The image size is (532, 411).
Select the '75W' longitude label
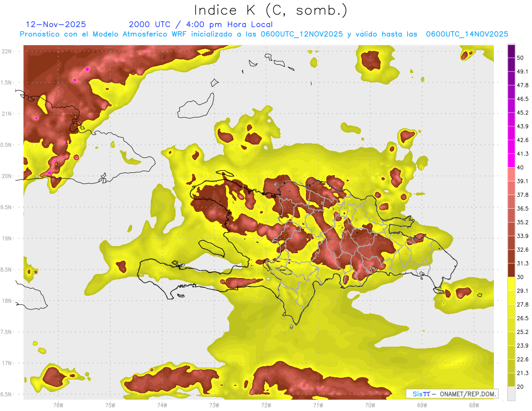click(x=110, y=405)
